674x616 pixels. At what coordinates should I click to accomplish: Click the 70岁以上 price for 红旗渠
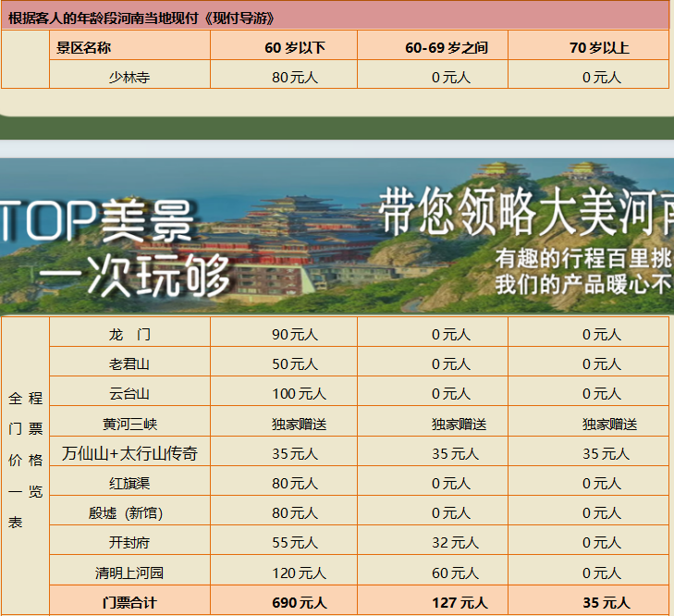pyautogui.click(x=602, y=483)
